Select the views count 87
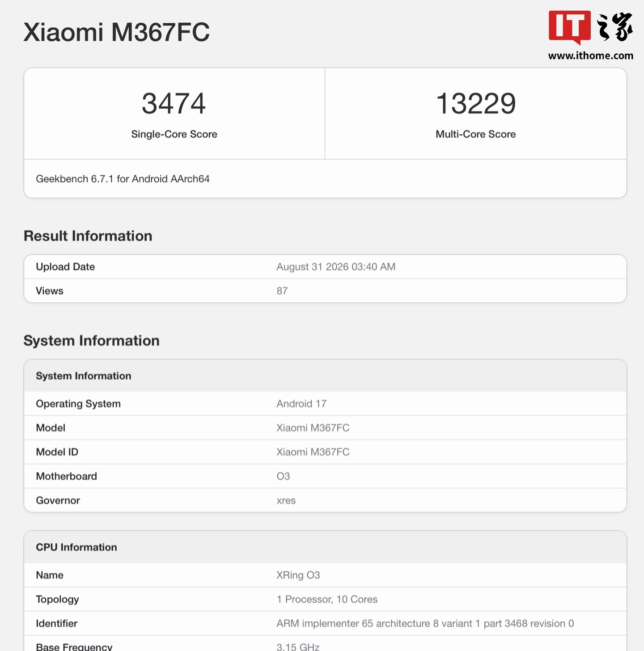This screenshot has width=644, height=651. 282,291
